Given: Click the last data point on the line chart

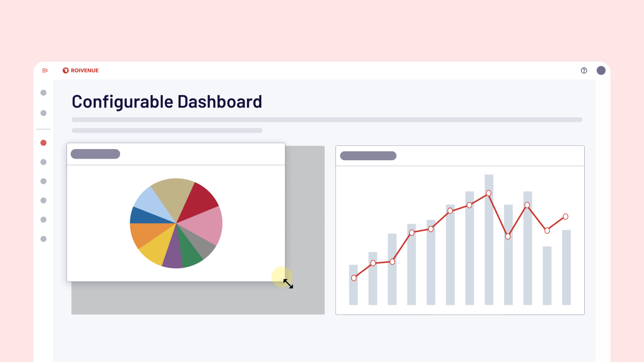Looking at the screenshot, I should (x=566, y=217).
